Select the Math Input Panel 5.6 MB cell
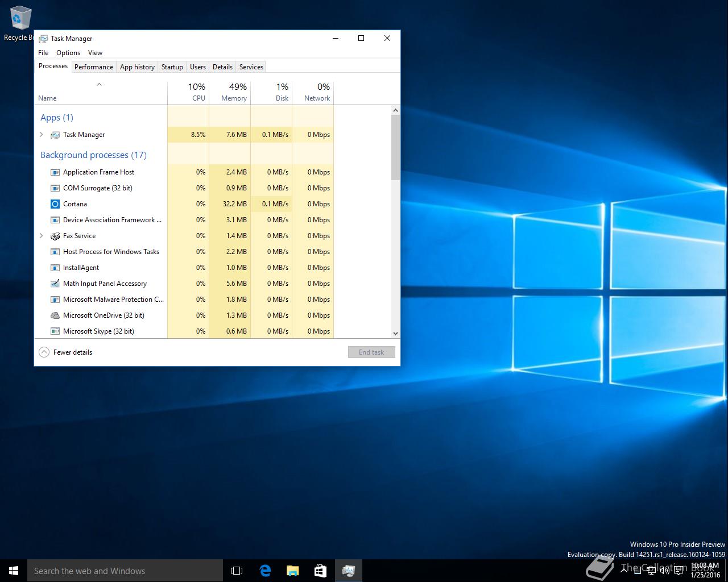Image resolution: width=728 pixels, height=582 pixels. click(x=230, y=284)
